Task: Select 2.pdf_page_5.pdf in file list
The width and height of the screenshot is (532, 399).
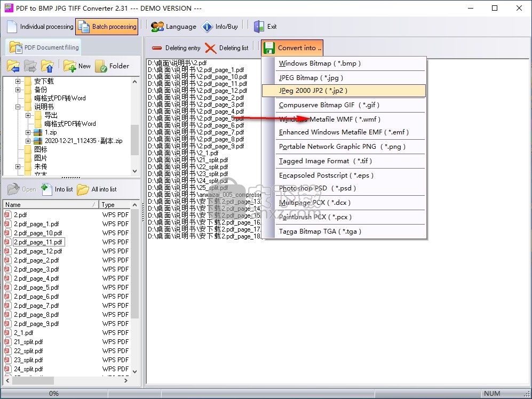Action: (x=36, y=288)
